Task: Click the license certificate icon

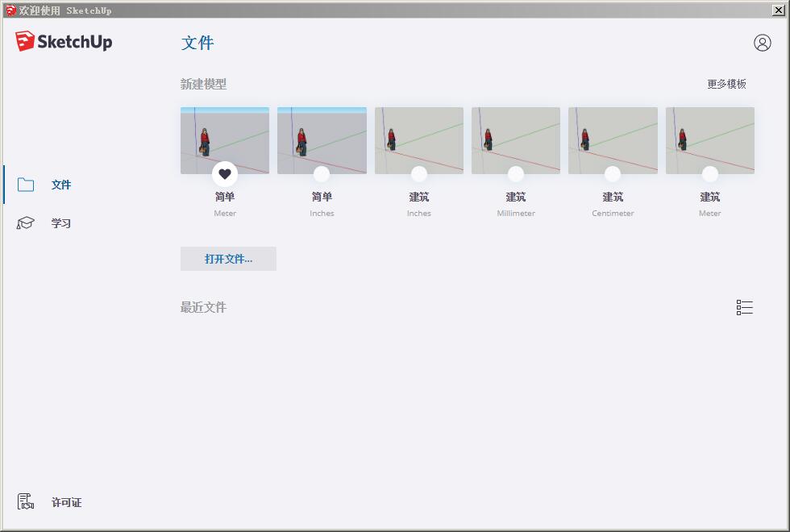Action: tap(26, 501)
